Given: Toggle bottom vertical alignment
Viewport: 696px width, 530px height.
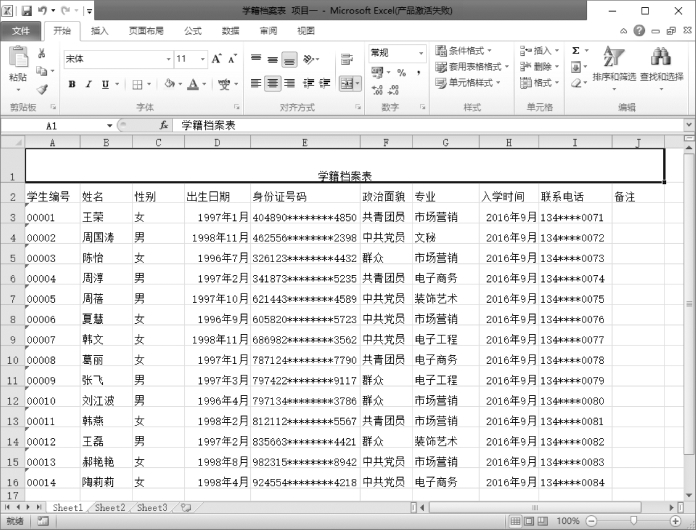Looking at the screenshot, I should coord(289,59).
